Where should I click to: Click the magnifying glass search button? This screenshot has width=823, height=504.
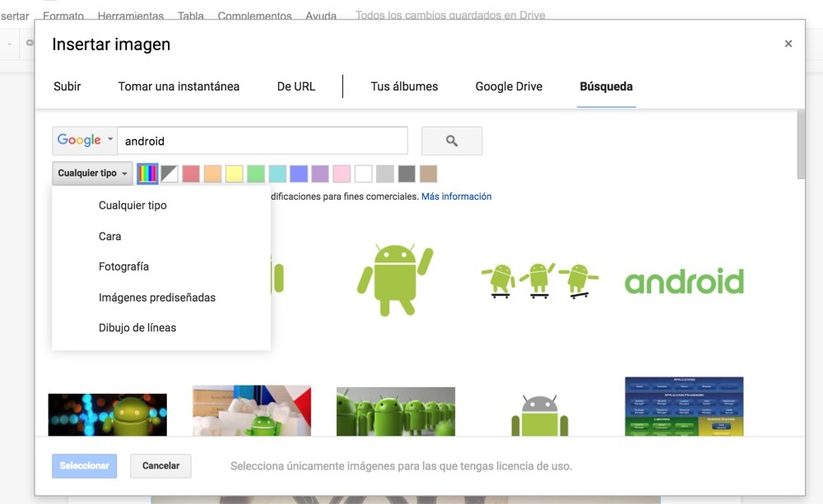pyautogui.click(x=451, y=141)
